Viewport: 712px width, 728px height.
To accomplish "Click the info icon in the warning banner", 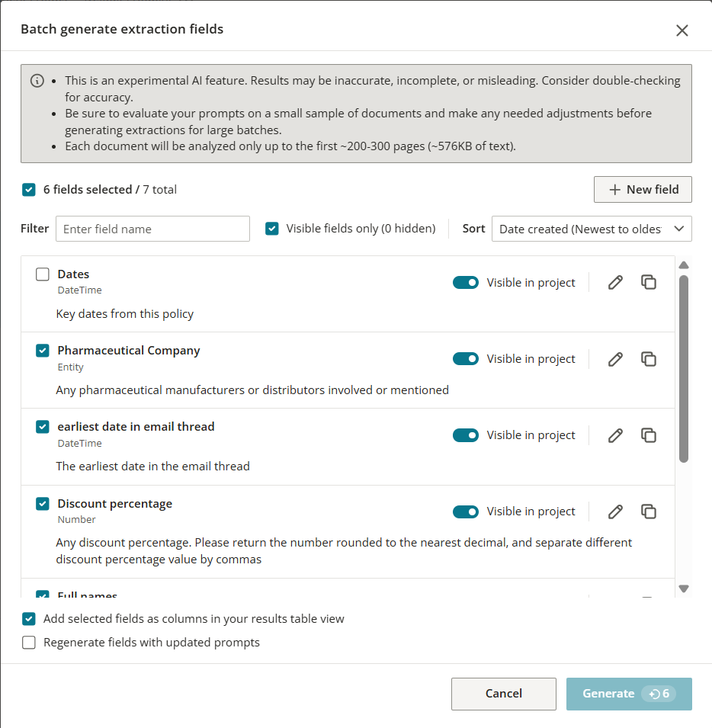I will point(37,80).
